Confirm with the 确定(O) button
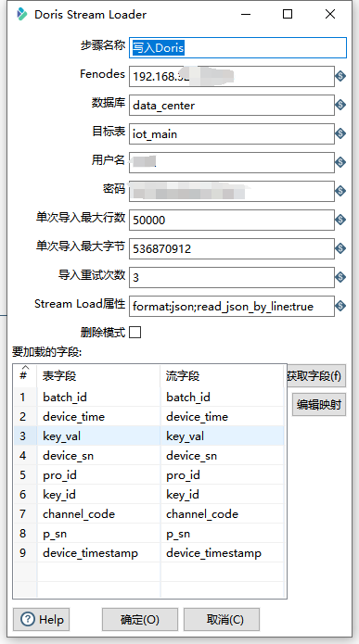 pyautogui.click(x=140, y=619)
